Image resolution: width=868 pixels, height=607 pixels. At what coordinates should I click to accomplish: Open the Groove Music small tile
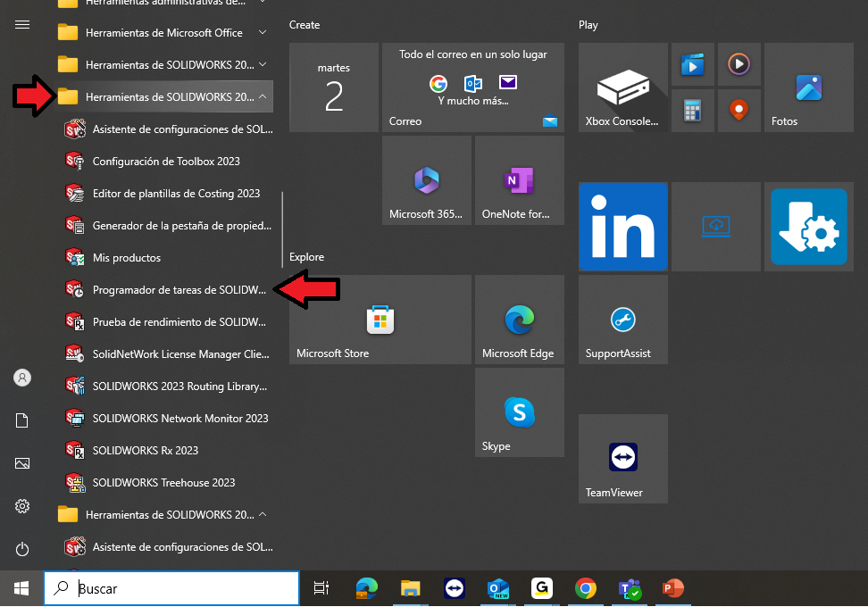[739, 64]
